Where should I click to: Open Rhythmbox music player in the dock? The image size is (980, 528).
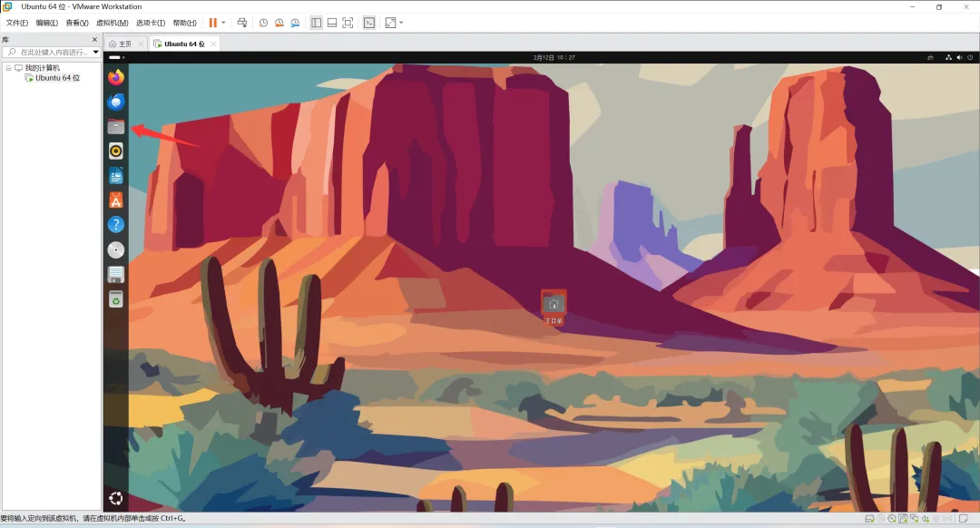[x=115, y=152]
